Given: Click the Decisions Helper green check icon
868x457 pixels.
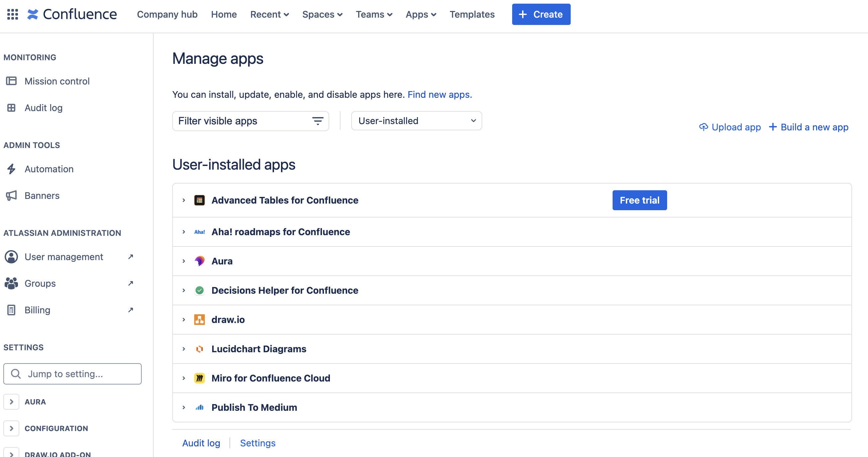Looking at the screenshot, I should point(200,290).
